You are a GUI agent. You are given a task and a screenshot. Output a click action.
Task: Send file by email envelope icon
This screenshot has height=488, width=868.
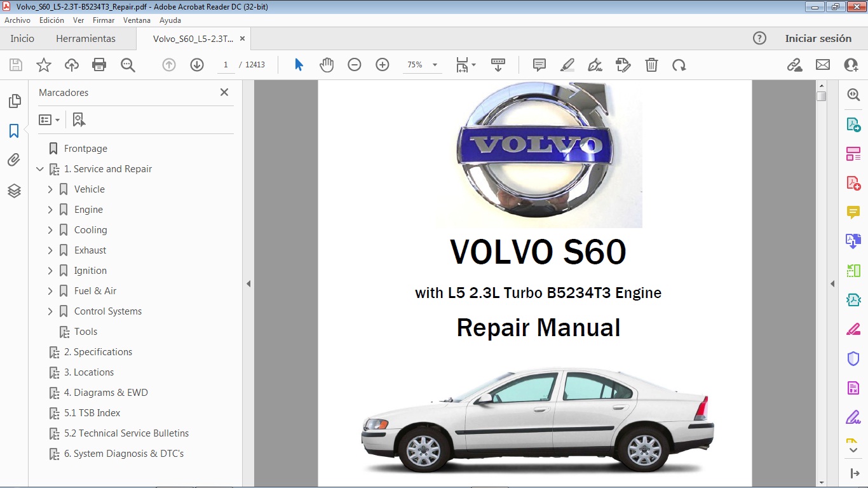(x=823, y=65)
